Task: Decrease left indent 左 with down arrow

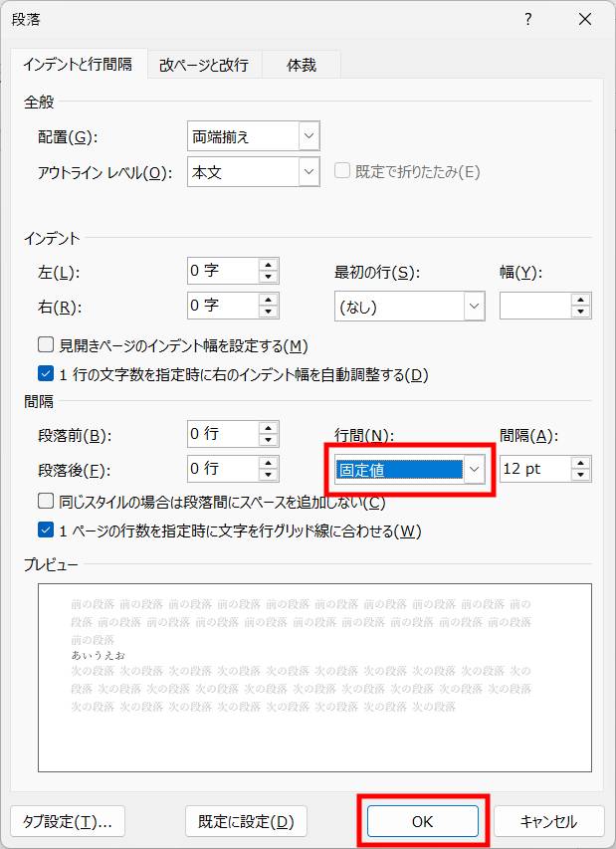Action: point(268,277)
